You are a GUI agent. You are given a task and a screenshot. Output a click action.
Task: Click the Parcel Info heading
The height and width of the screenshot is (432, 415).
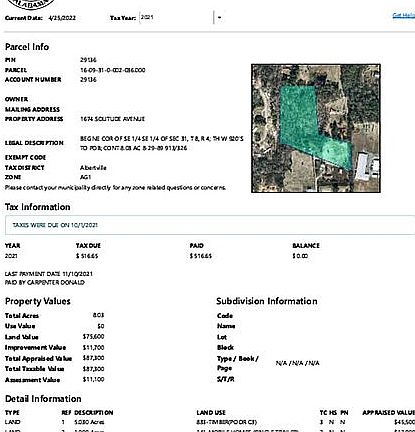point(27,47)
